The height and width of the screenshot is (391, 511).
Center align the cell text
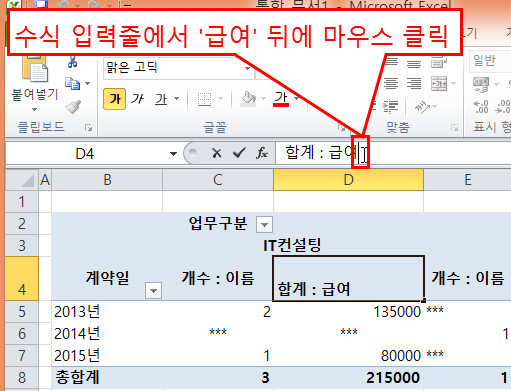[x=391, y=83]
